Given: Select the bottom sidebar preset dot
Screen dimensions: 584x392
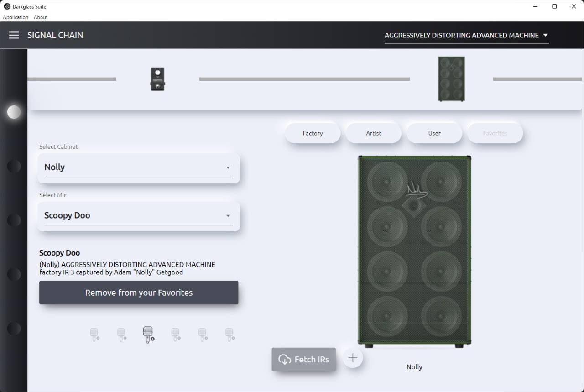Looking at the screenshot, I should point(14,328).
